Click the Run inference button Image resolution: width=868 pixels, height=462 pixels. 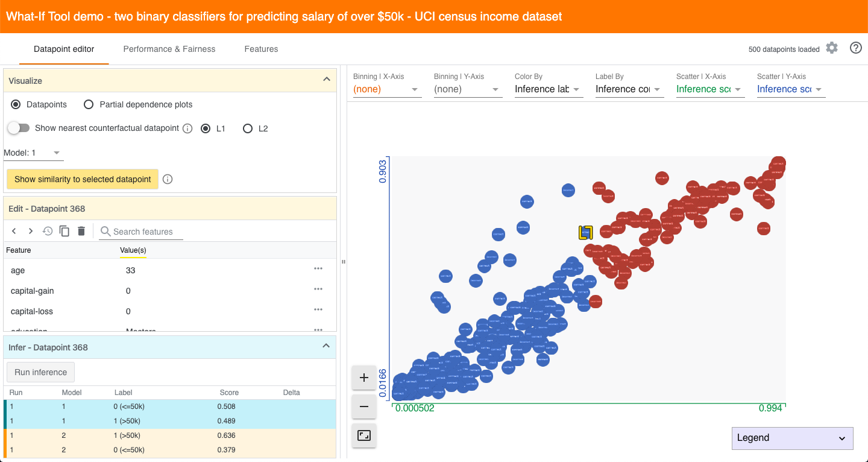pos(40,372)
